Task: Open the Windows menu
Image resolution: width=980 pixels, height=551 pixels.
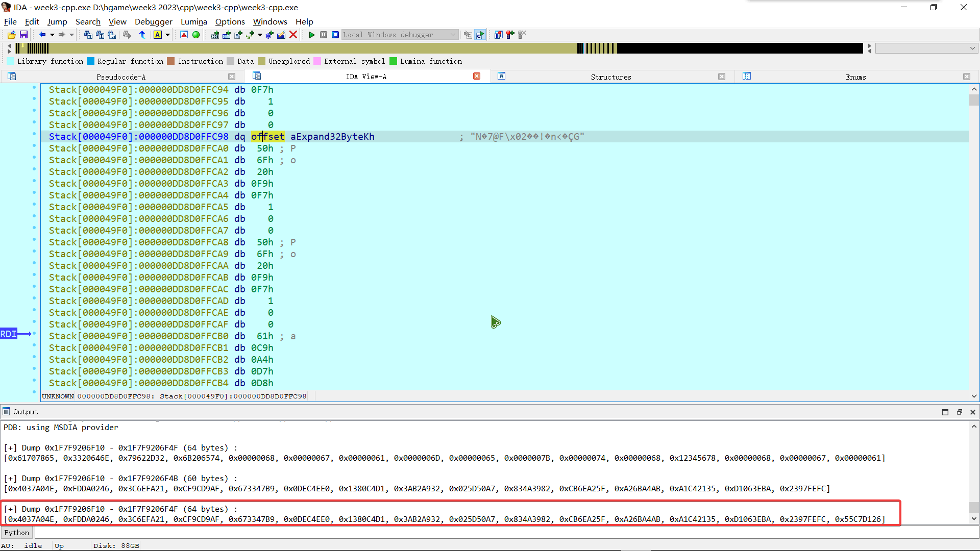Action: pyautogui.click(x=270, y=21)
